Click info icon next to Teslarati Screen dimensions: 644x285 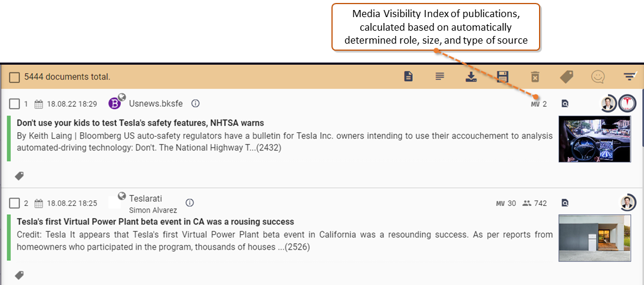tap(189, 202)
